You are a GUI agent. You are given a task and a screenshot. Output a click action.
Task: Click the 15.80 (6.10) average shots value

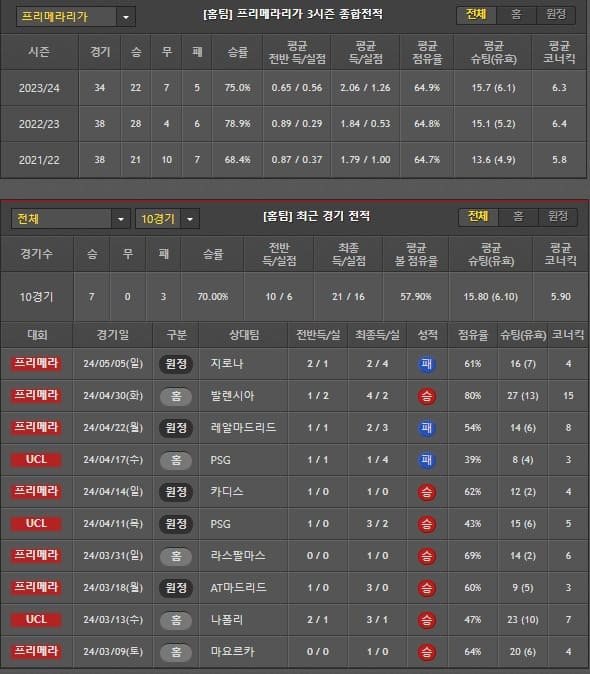coord(490,297)
